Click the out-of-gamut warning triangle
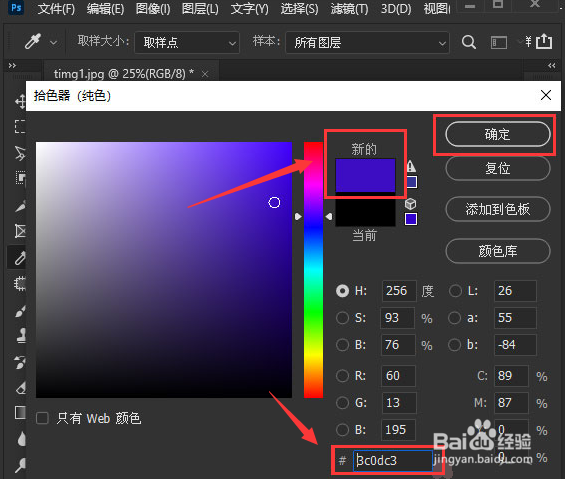Image resolution: width=565 pixels, height=479 pixels. point(411,166)
